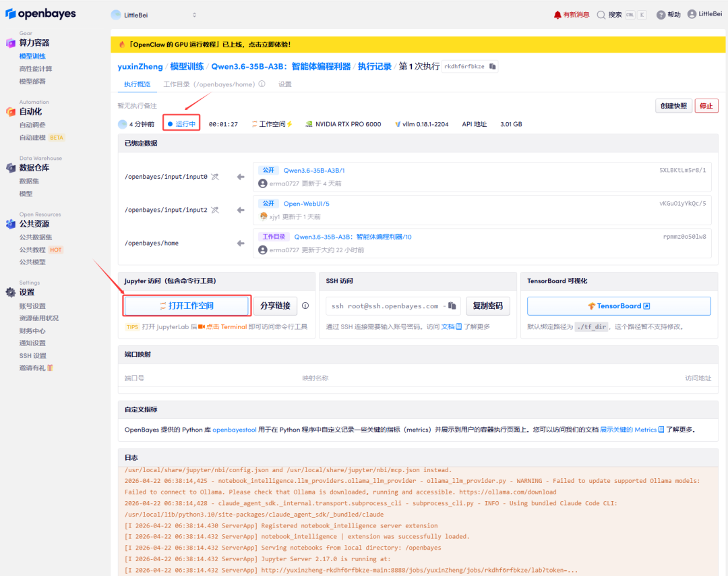Screen dimensions: 728x576
Task: Click the openbayes logo
Action: point(41,14)
